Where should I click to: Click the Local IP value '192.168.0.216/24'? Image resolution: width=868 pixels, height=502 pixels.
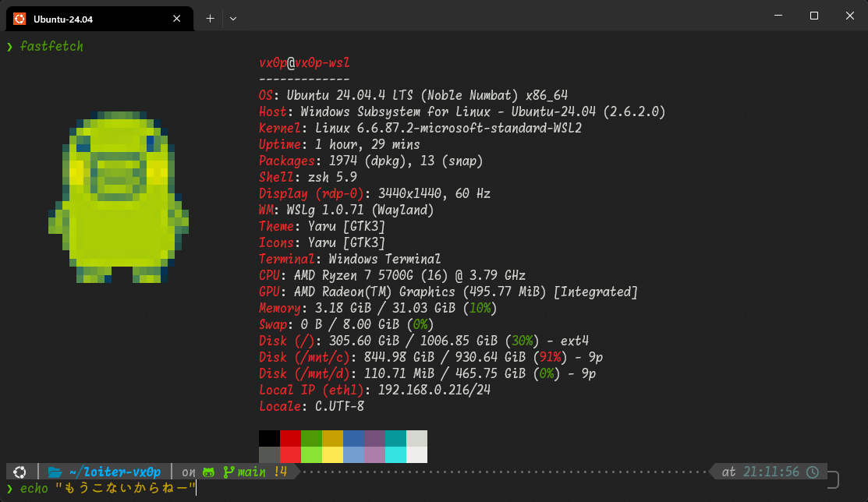[x=434, y=391]
